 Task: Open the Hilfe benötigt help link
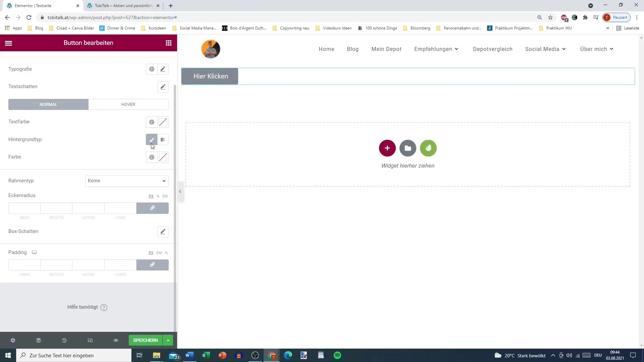point(87,307)
